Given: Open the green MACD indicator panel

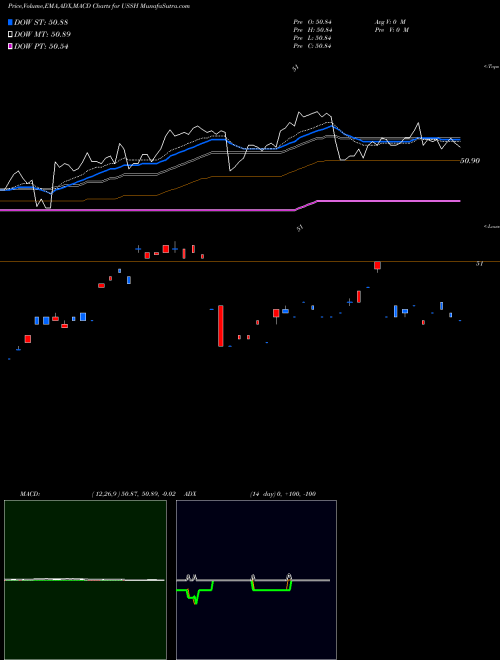Looking at the screenshot, I should click(x=85, y=580).
